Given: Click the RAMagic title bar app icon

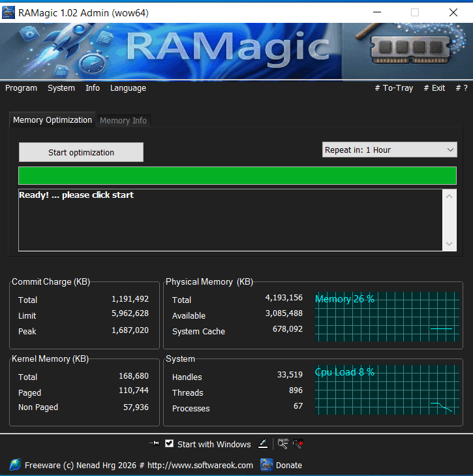Looking at the screenshot, I should click(8, 13).
